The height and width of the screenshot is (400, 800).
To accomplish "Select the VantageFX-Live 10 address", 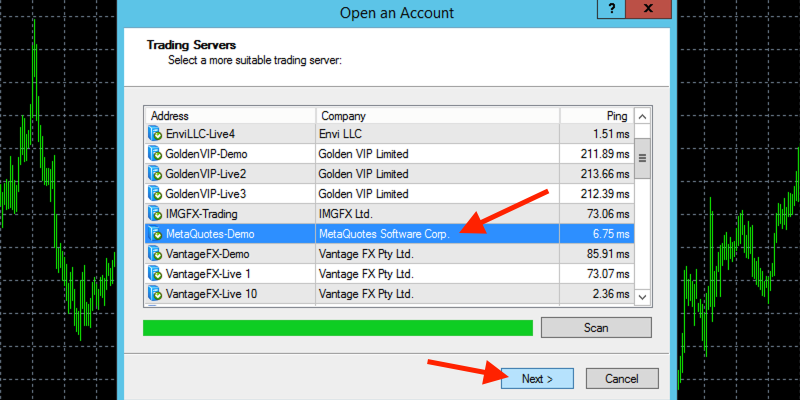I will point(211,294).
